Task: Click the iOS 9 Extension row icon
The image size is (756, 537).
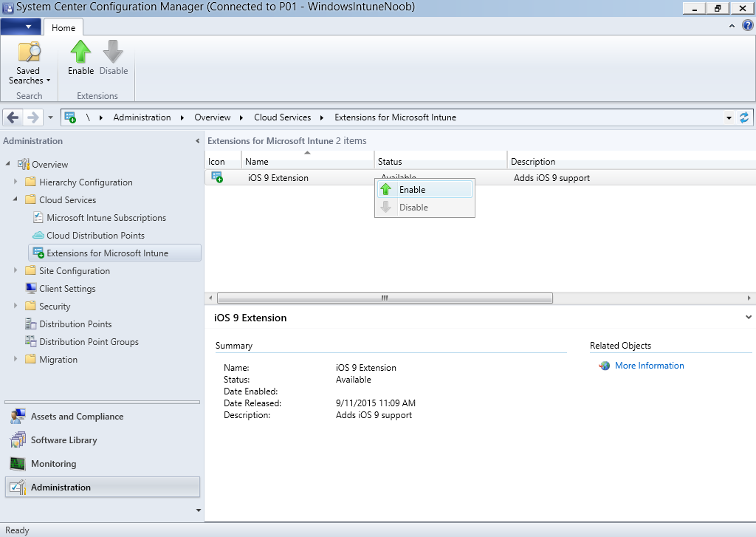Action: 217,177
